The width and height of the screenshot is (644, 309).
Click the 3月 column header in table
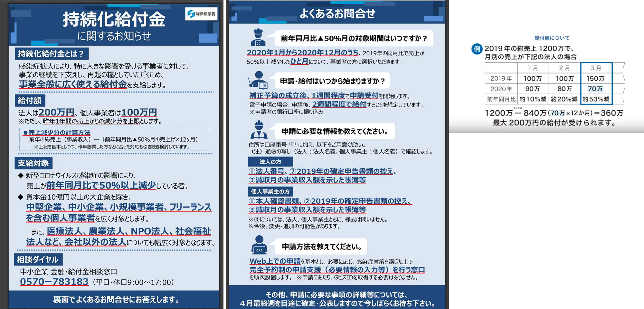pos(595,68)
